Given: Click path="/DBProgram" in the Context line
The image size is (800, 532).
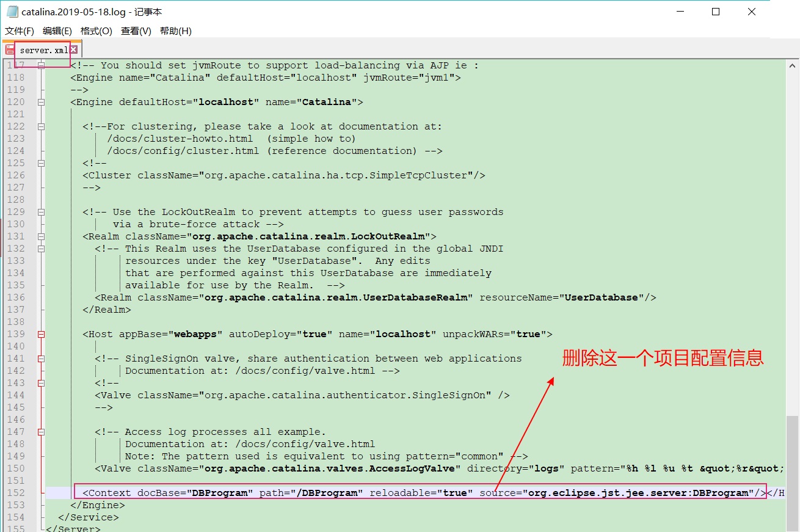Looking at the screenshot, I should click(x=311, y=493).
